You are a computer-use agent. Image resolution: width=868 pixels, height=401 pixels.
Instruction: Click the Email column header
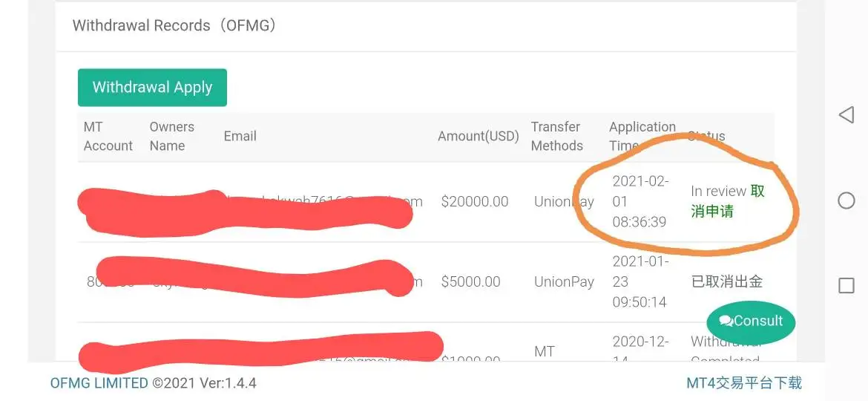(x=240, y=137)
